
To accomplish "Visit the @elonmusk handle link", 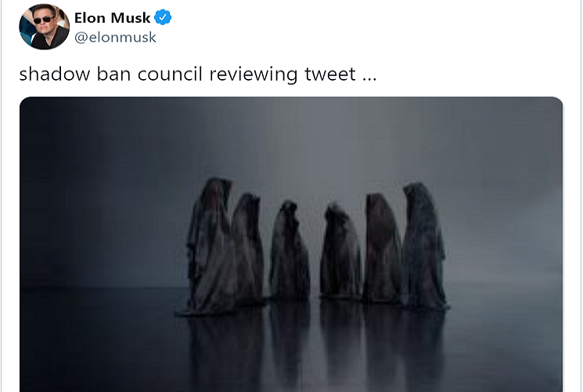I will pyautogui.click(x=115, y=38).
